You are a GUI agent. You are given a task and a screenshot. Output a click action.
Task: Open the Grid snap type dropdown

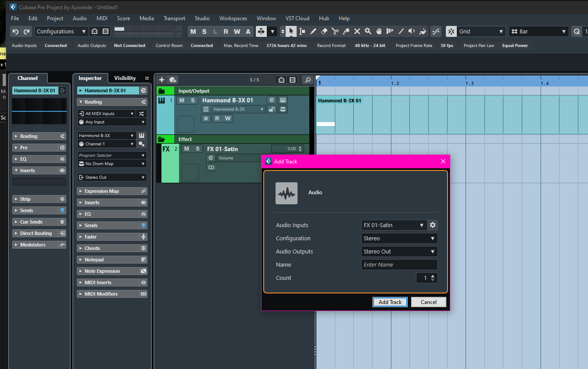(x=481, y=32)
